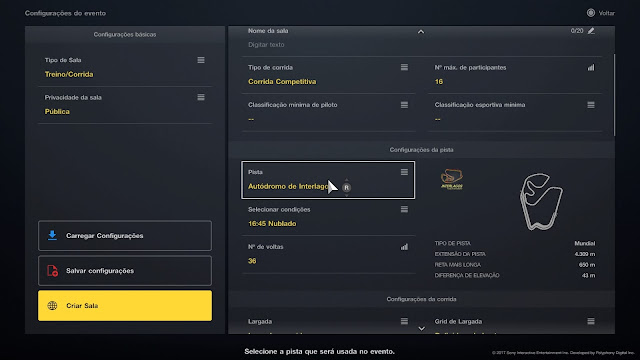640x360 pixels.
Task: Click the Voltar label
Action: [607, 13]
